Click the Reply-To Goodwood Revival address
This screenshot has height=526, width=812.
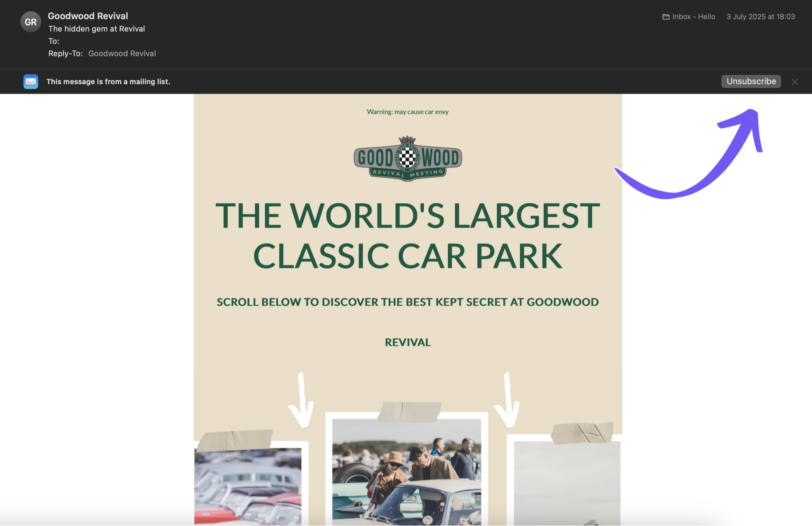122,54
